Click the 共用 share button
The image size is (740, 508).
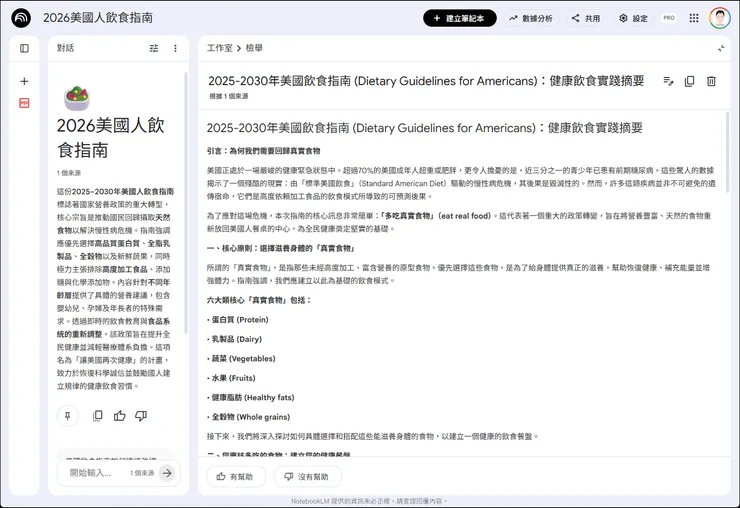586,18
